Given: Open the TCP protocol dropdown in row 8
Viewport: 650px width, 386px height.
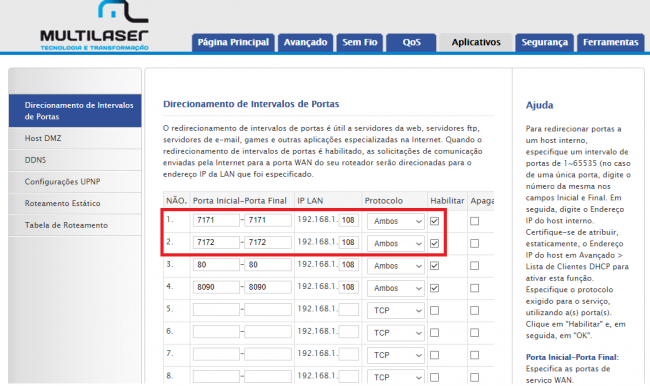Looking at the screenshot, I should (x=395, y=377).
